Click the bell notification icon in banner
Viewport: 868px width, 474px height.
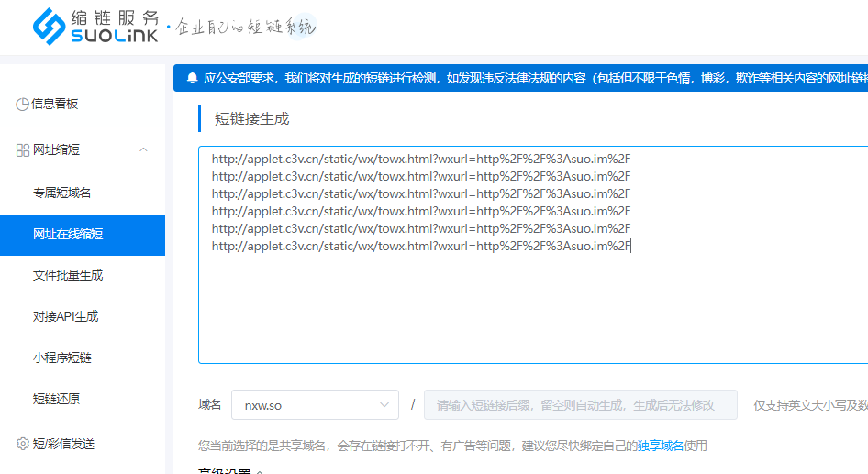pyautogui.click(x=192, y=78)
